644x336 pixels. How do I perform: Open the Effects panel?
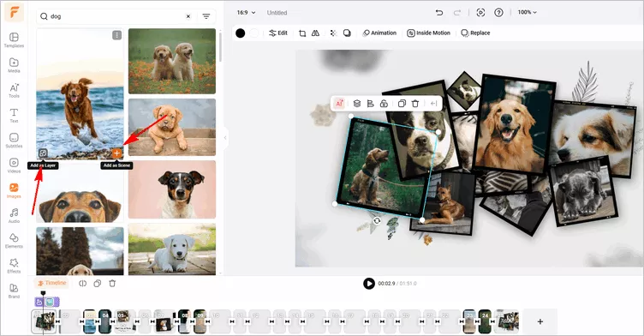pos(14,266)
